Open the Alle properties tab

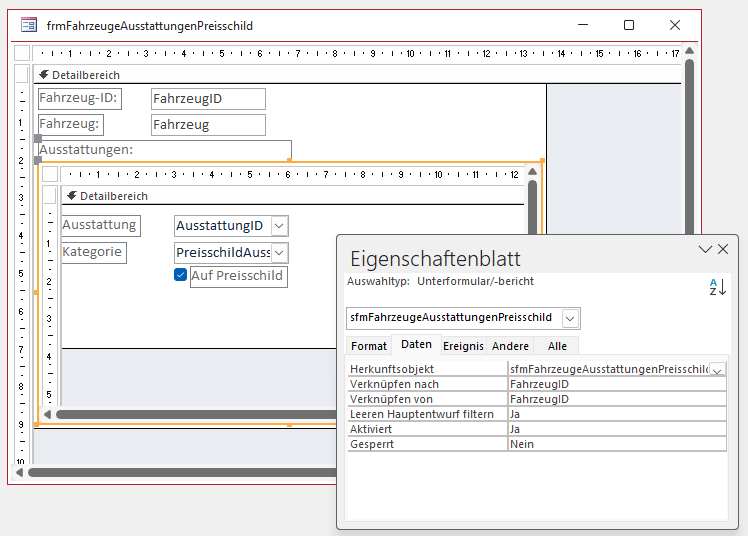pos(557,346)
